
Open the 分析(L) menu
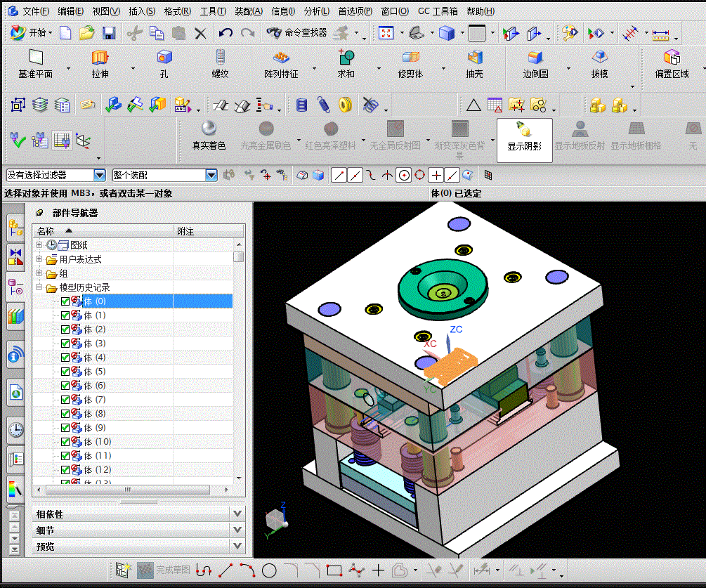click(x=317, y=11)
